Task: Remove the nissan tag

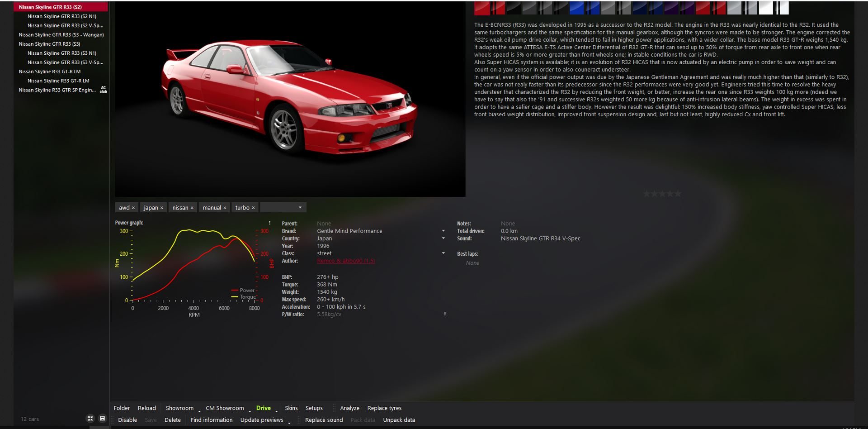Action: click(x=192, y=208)
